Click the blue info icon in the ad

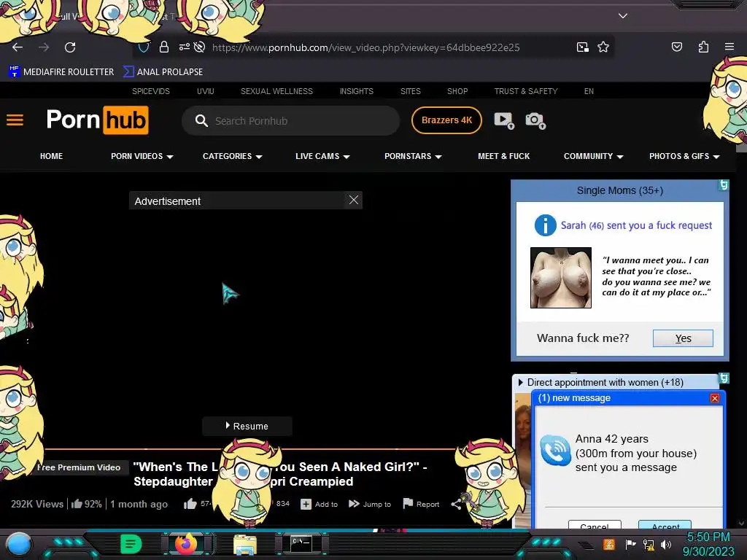tap(545, 225)
